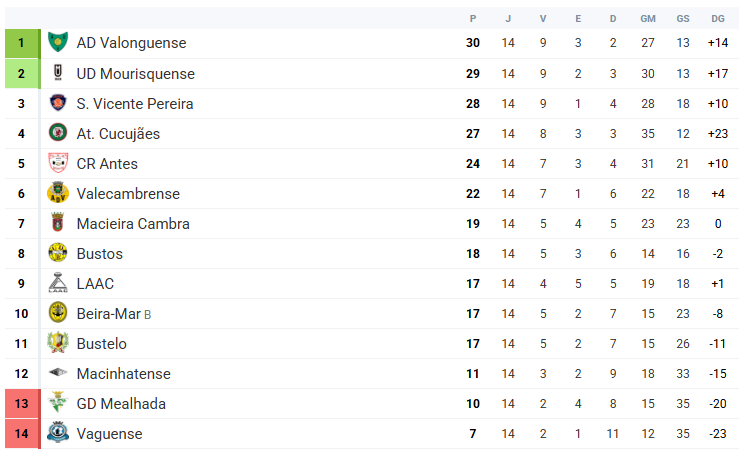Viewport: 739px width, 451px height.
Task: Click the CR Antes club crest
Action: (57, 164)
